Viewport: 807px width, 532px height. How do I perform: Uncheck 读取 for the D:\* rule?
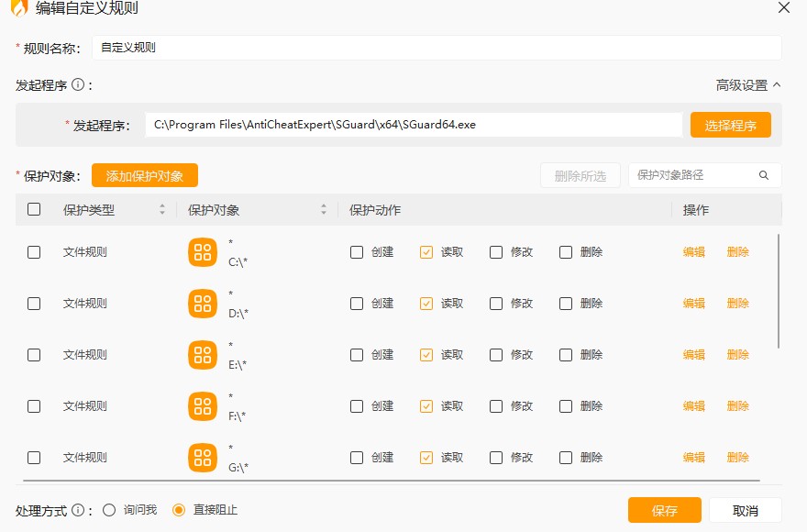click(426, 304)
